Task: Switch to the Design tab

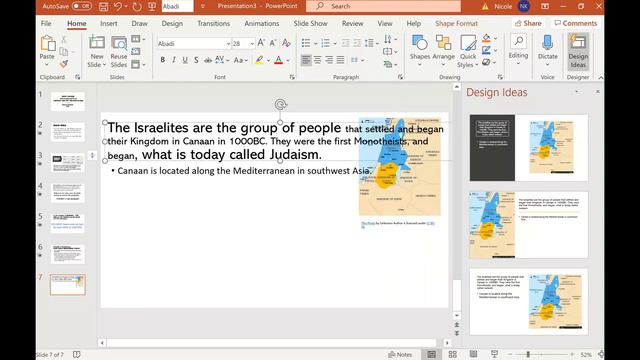Action: click(x=172, y=23)
